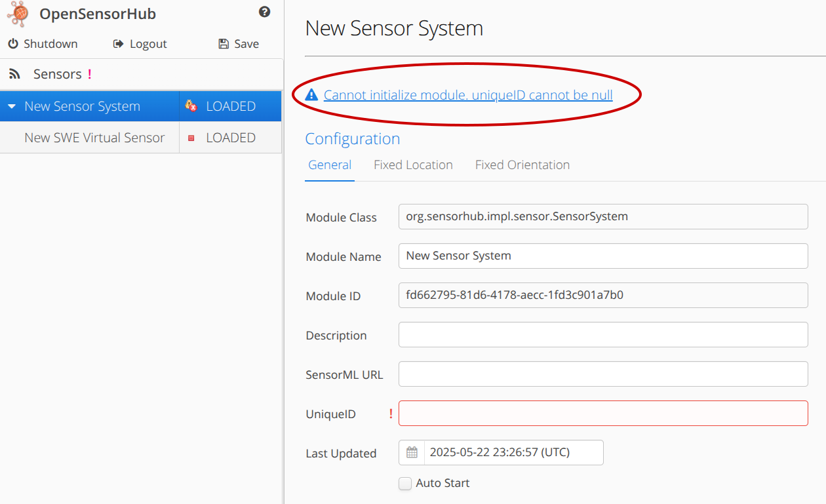826x504 pixels.
Task: Open the Last Updated calendar picker
Action: tap(412, 452)
